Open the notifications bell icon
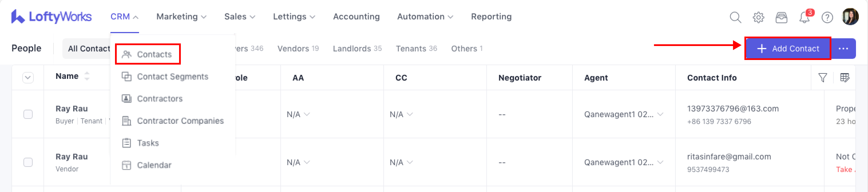This screenshot has width=868, height=192. coord(804,17)
